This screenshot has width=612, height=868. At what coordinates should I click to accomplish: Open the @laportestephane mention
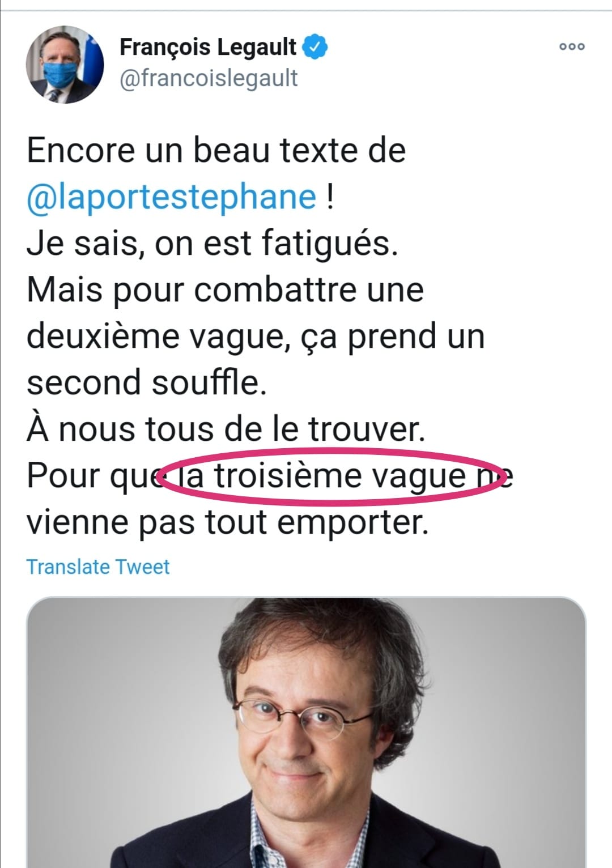point(172,197)
